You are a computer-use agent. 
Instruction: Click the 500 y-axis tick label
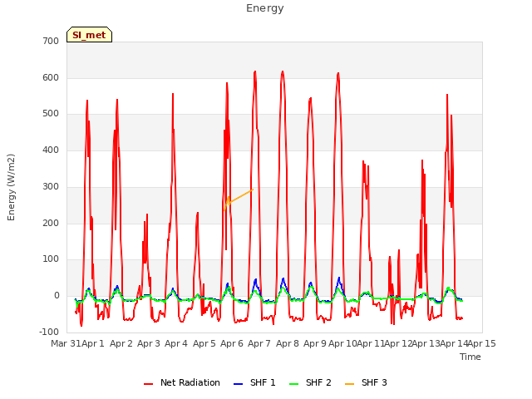click(51, 114)
